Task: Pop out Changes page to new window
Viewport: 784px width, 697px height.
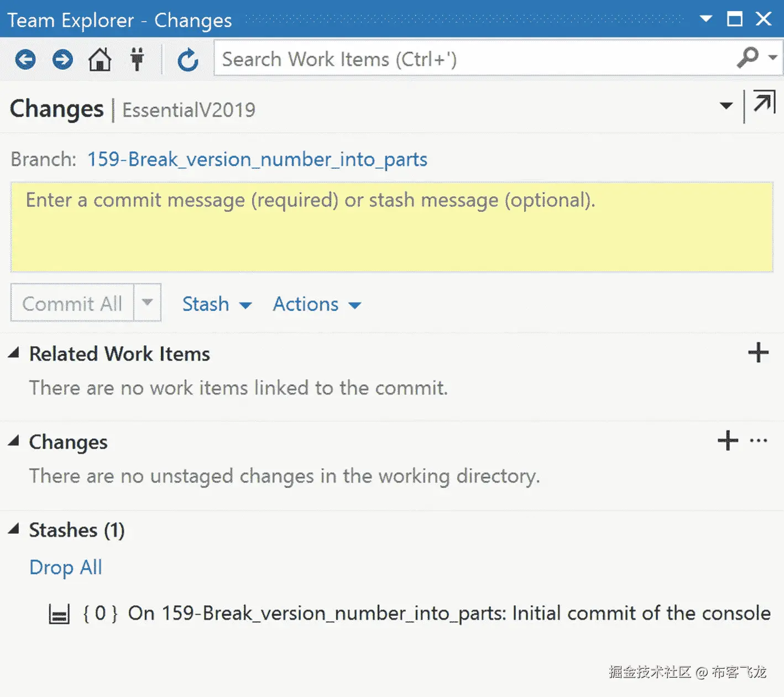Action: [x=764, y=103]
